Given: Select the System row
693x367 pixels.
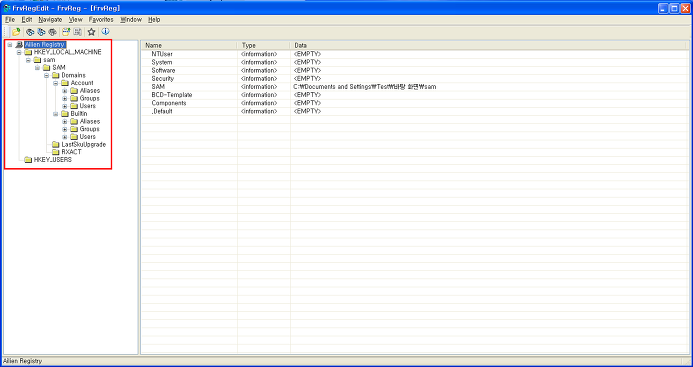Looking at the screenshot, I should [x=415, y=62].
